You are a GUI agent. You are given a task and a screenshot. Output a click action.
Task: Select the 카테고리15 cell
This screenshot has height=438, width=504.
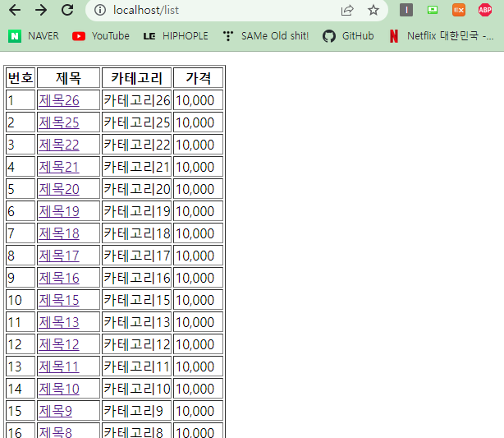click(x=136, y=300)
